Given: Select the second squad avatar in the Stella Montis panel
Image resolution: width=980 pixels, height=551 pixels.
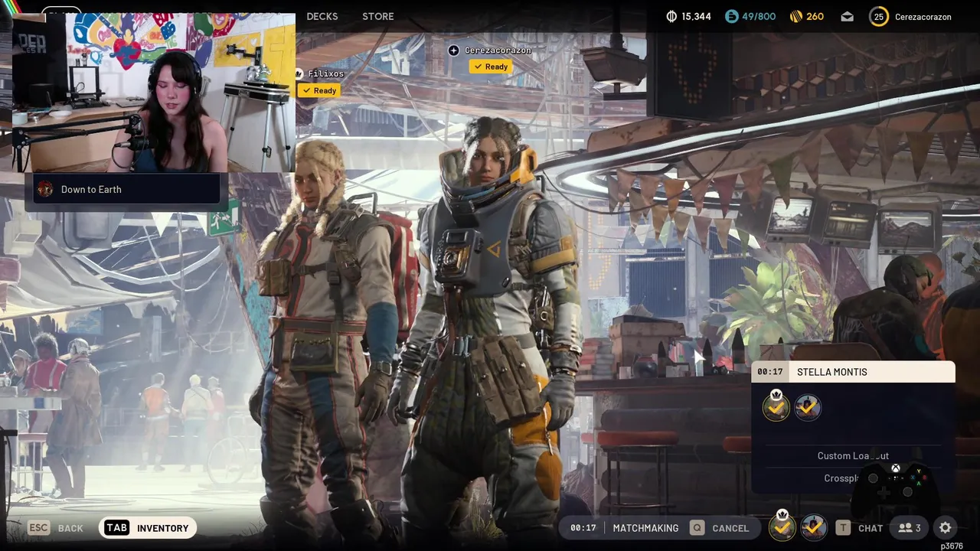Looking at the screenshot, I should coord(808,408).
